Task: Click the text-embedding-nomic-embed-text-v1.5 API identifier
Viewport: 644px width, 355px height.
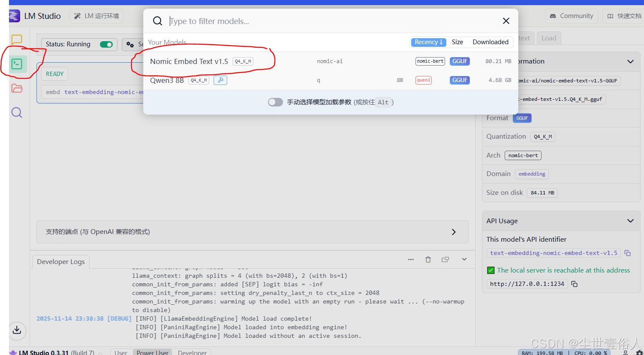Action: coord(554,253)
